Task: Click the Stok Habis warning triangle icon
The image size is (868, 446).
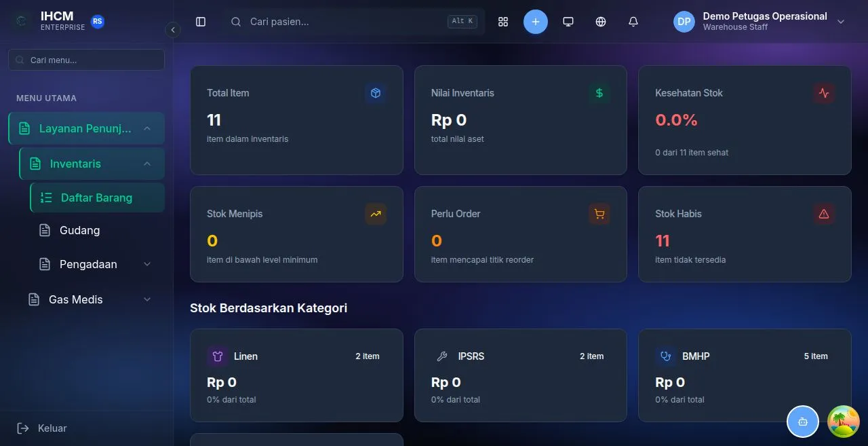Action: [824, 214]
